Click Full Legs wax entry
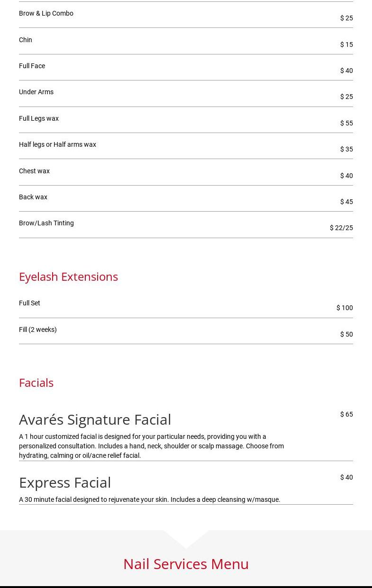The height and width of the screenshot is (588, 372). (x=39, y=118)
